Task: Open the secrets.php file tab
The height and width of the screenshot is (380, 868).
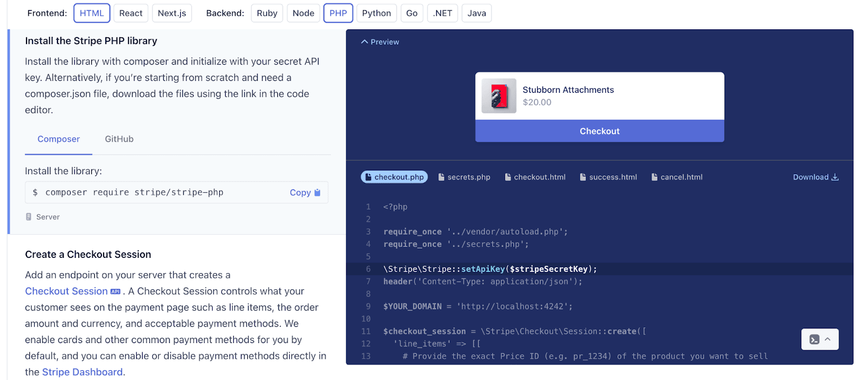Action: point(464,177)
